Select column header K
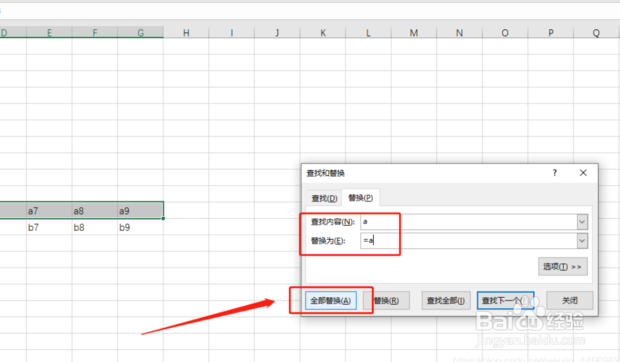620x362 pixels. (323, 32)
